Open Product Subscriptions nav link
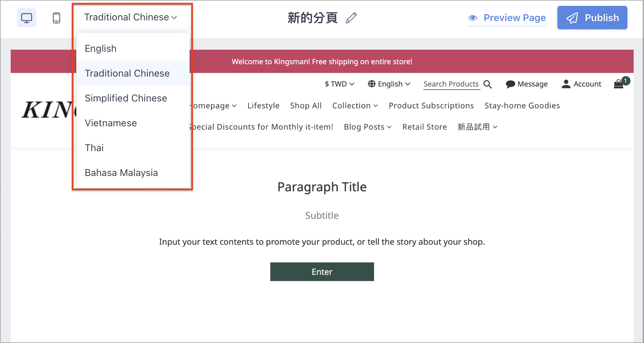 (431, 106)
